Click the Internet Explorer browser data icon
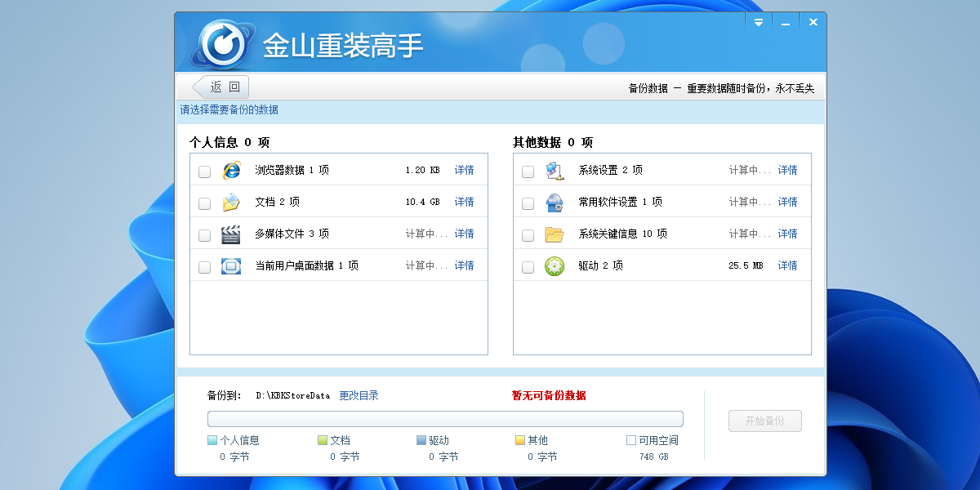Image resolution: width=980 pixels, height=490 pixels. tap(231, 171)
